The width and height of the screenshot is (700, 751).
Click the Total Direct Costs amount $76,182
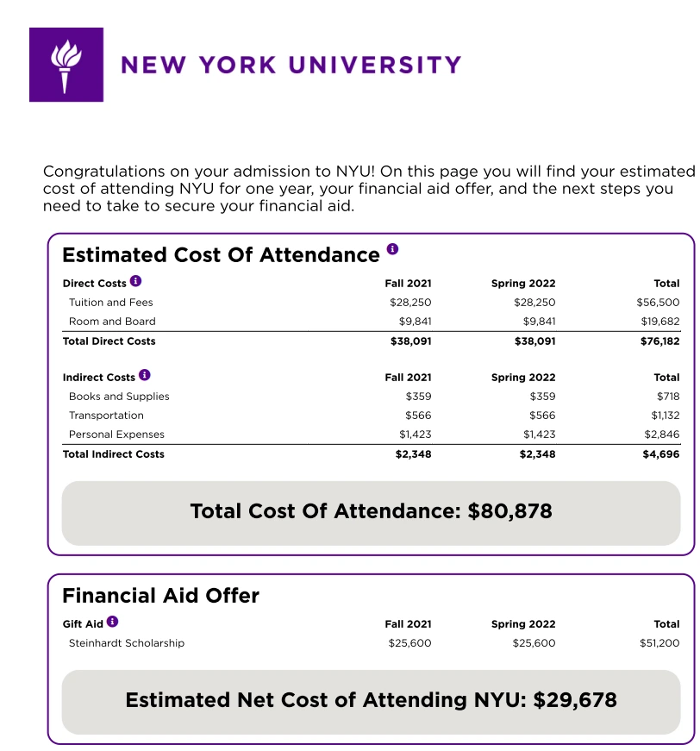(x=659, y=341)
